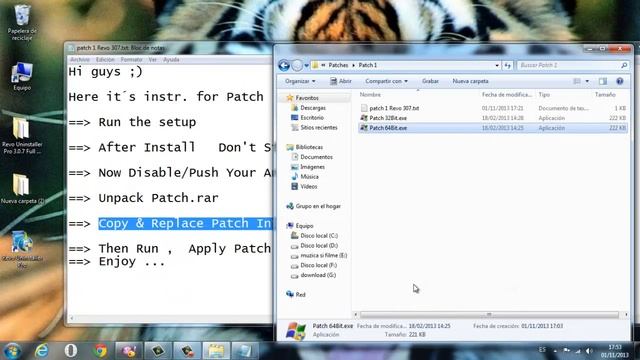Select Patch 64Bit.exe file
The height and width of the screenshot is (360, 640).
click(388, 128)
